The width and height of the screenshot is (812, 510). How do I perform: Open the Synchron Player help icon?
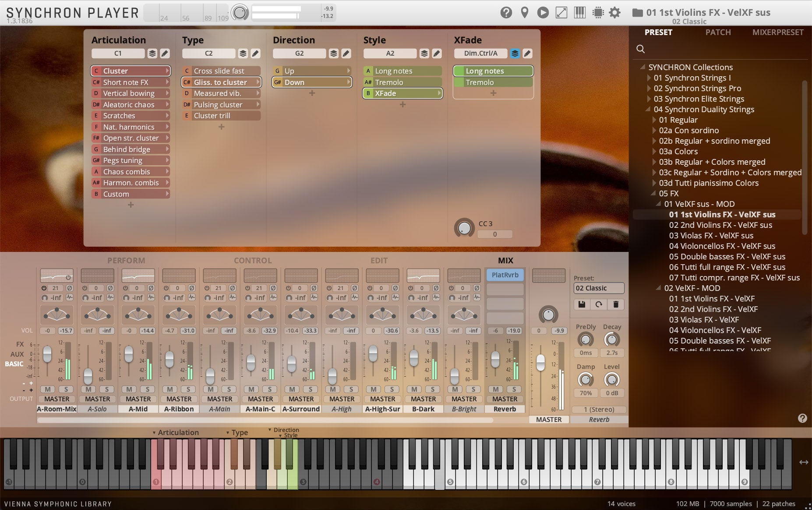click(x=507, y=12)
